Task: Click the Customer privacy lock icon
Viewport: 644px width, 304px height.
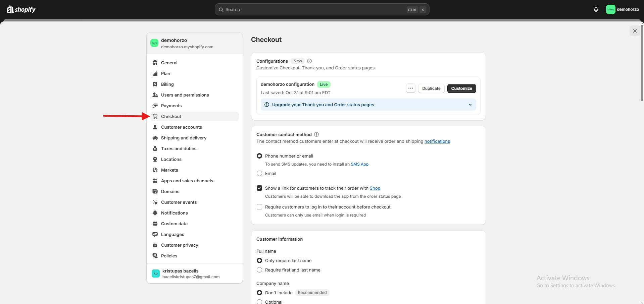Action: pos(155,245)
